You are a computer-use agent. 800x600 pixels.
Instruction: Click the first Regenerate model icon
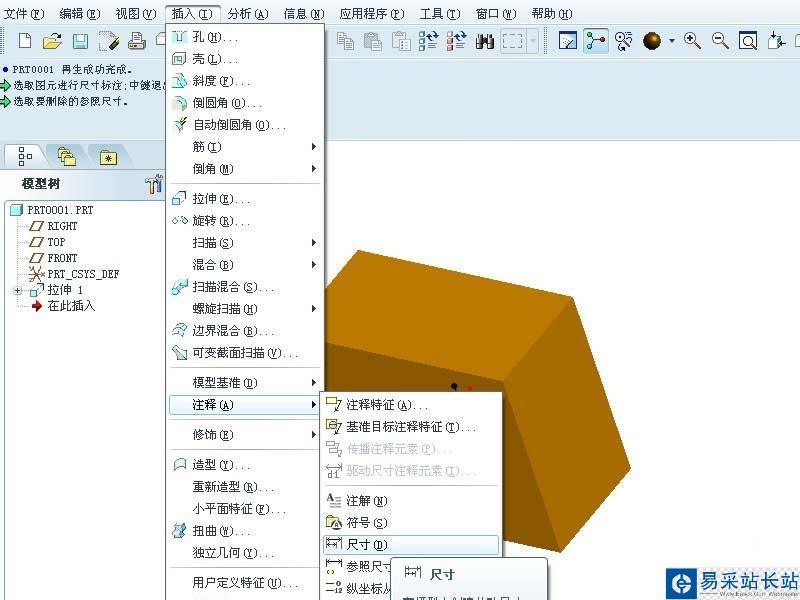pos(429,41)
